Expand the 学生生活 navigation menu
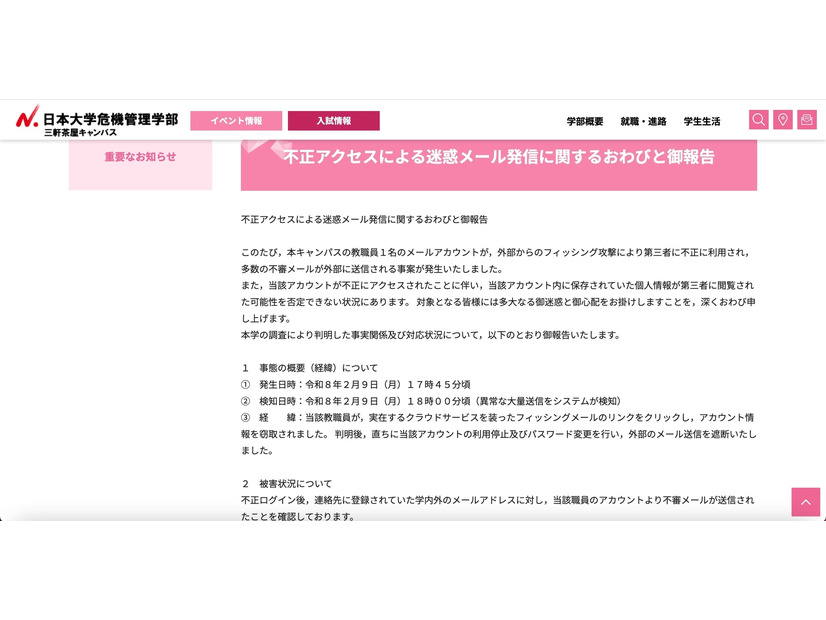The height and width of the screenshot is (620, 826). [702, 120]
